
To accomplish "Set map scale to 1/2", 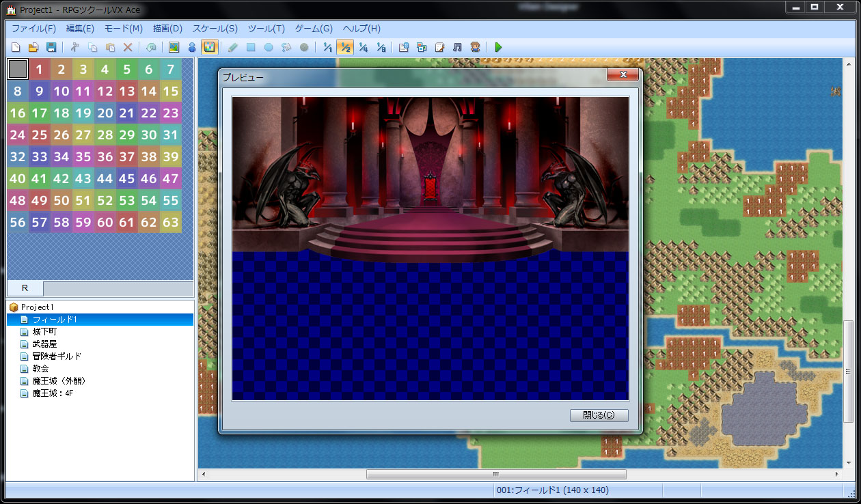I will (x=345, y=48).
